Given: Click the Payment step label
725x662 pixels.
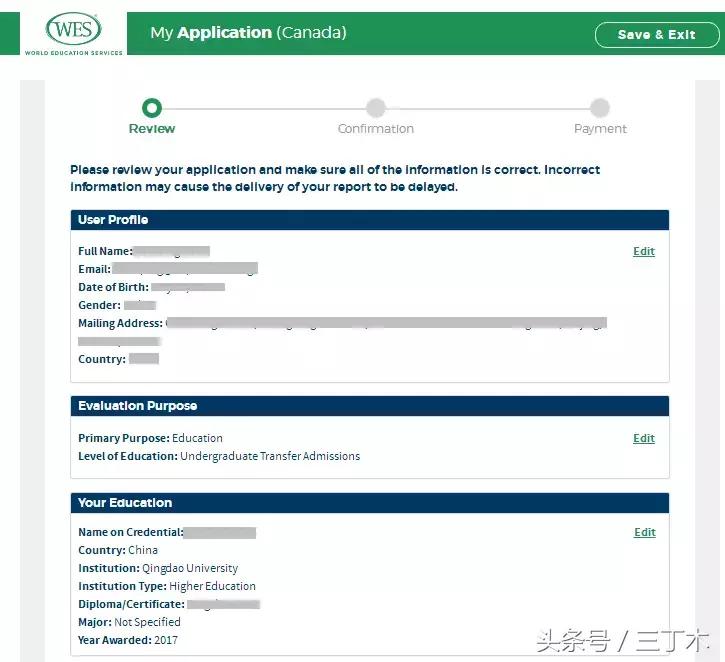Looking at the screenshot, I should (x=600, y=129).
